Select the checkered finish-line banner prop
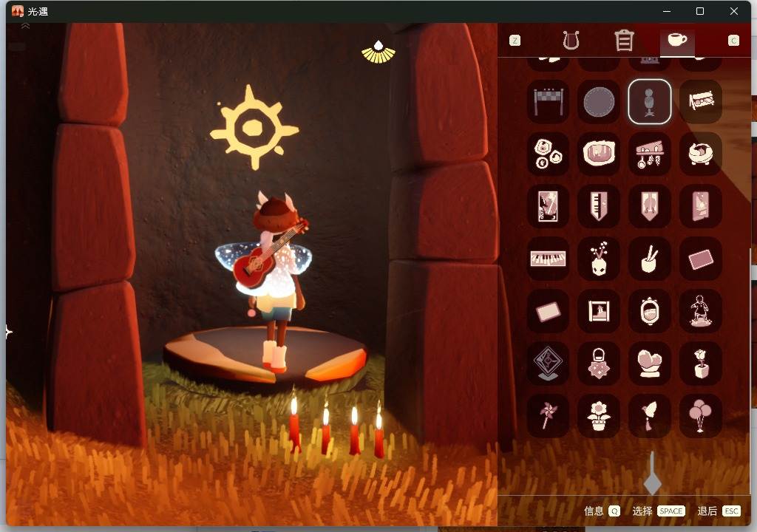Screen dimensions: 757x532 click(x=548, y=101)
